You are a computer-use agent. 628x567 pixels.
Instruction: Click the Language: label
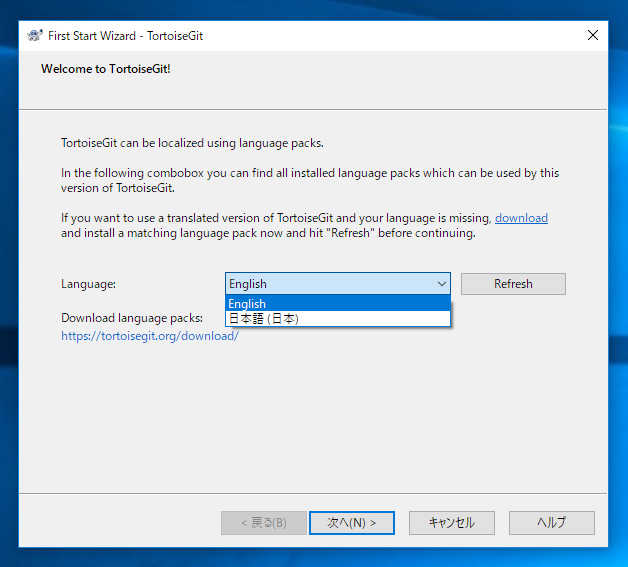89,284
